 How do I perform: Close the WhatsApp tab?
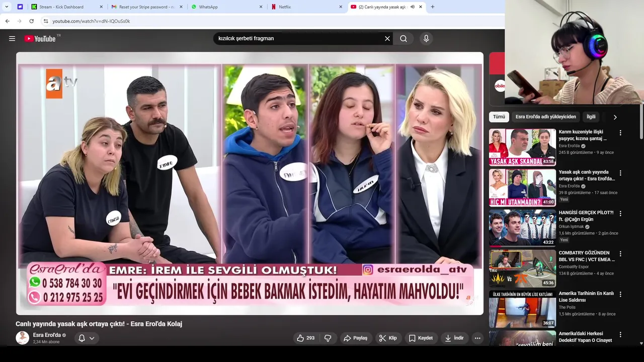pos(261,7)
